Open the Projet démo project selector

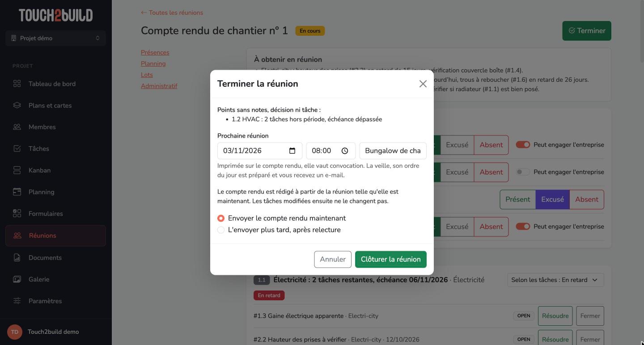pos(56,38)
